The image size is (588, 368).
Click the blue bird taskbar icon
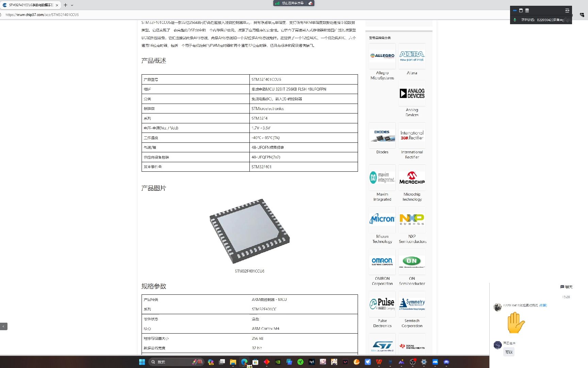(x=368, y=362)
